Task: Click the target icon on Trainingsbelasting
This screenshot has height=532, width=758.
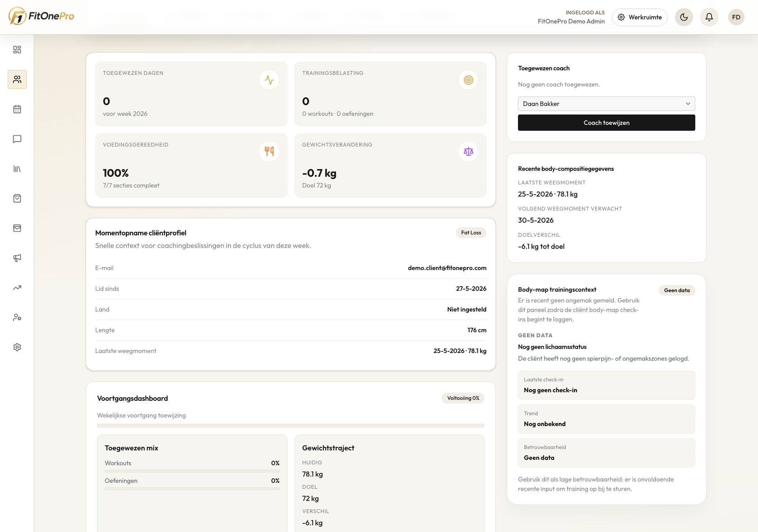Action: click(x=468, y=80)
